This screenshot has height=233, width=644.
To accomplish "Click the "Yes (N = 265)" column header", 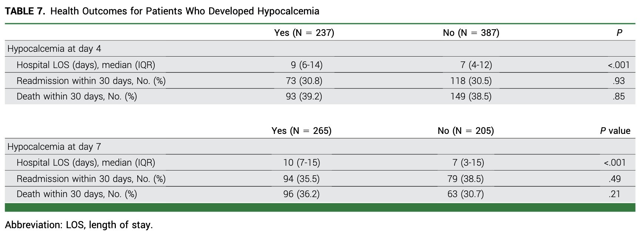I will [301, 131].
